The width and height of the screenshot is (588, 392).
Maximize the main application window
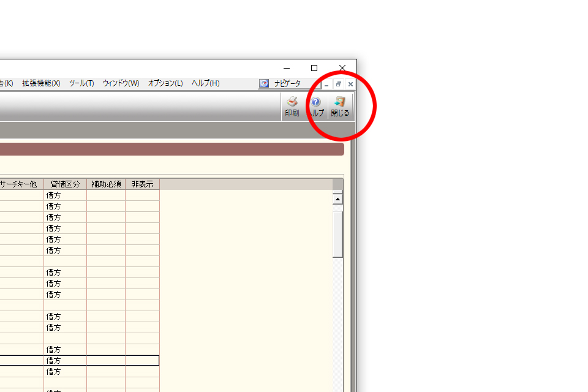[314, 68]
